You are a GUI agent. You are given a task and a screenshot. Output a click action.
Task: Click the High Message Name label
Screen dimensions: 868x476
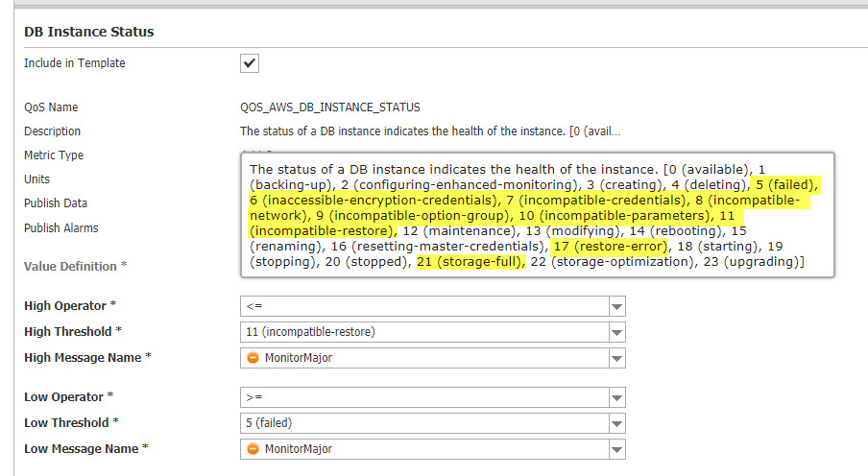87,358
